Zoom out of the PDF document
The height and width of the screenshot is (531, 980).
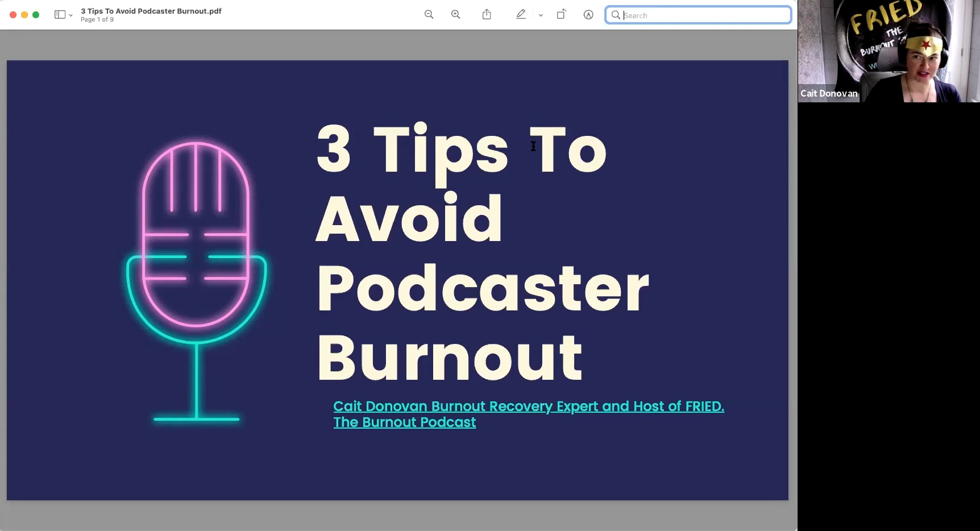[x=429, y=14]
